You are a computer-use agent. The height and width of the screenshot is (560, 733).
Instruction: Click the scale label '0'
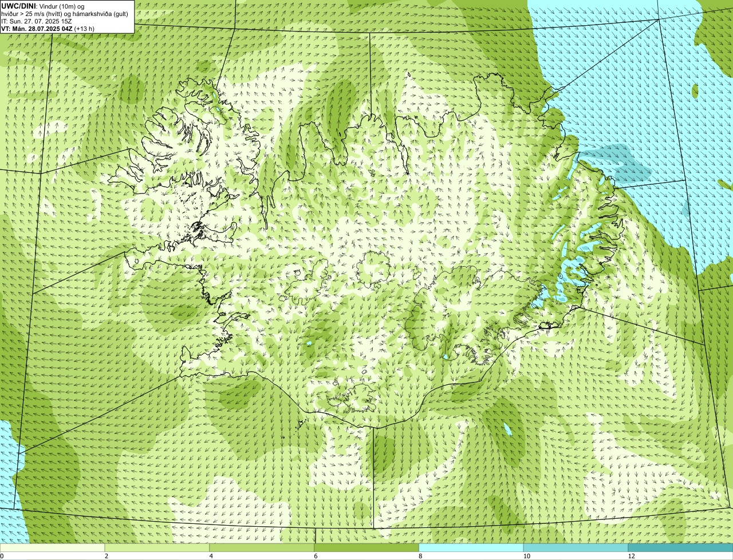2,556
